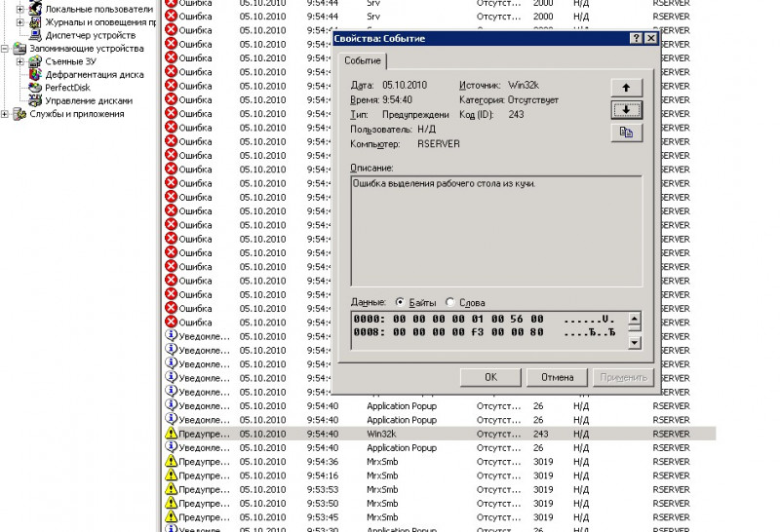Select Управление дисками in tree

89,101
